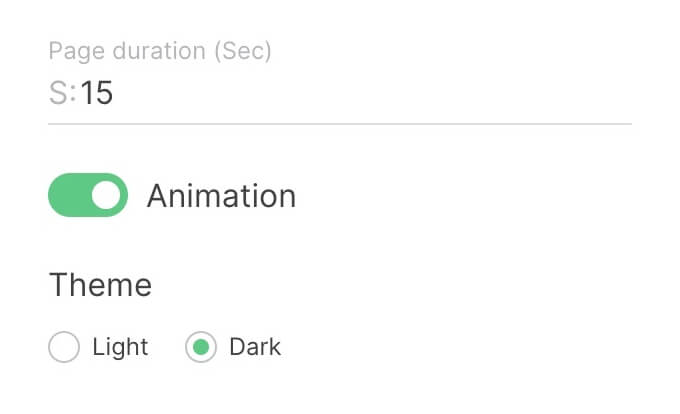This screenshot has height=414, width=680.
Task: Click the Page duration input field
Action: point(340,94)
